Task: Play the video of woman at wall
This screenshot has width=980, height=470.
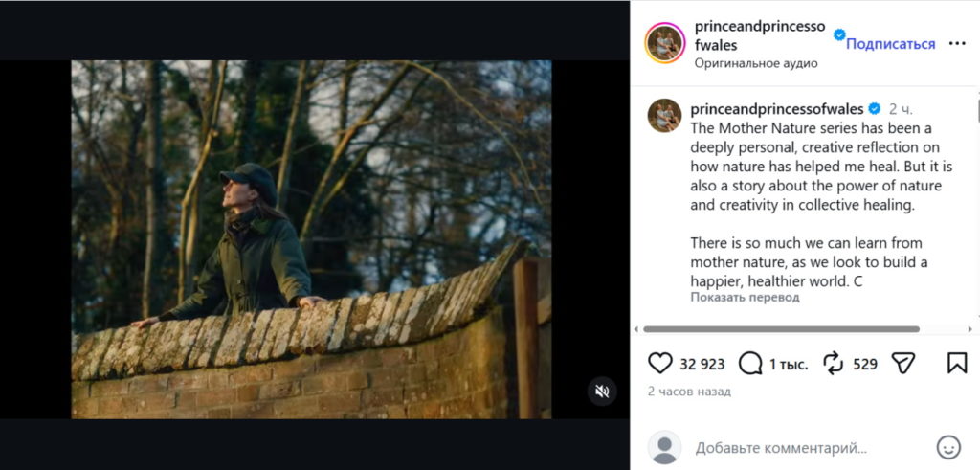Action: click(x=311, y=239)
